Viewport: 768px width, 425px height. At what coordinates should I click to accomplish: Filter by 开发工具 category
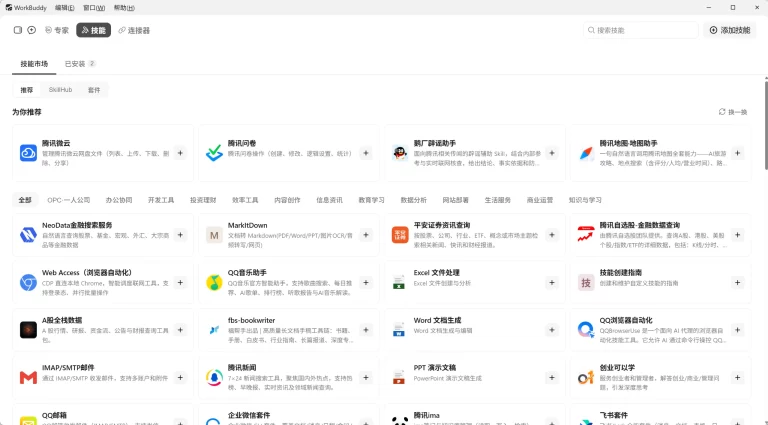161,200
